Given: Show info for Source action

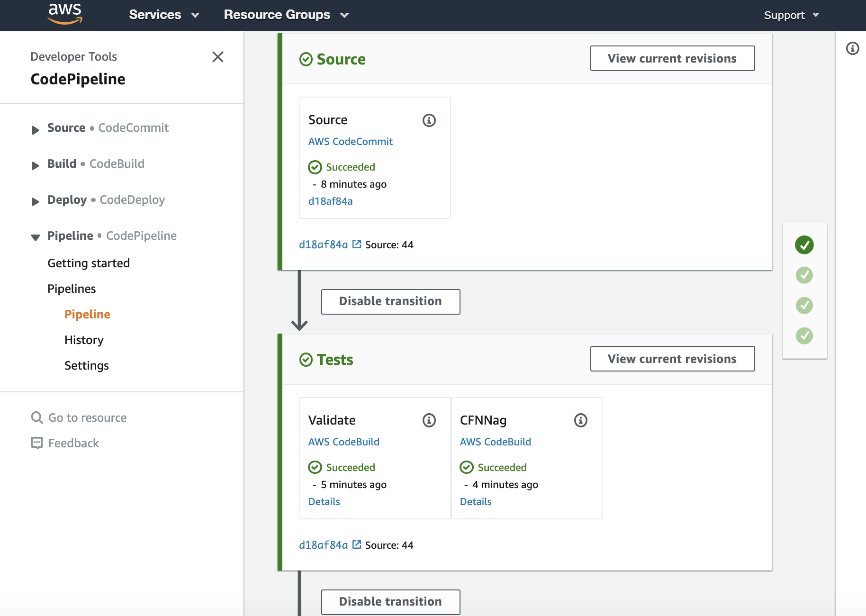Looking at the screenshot, I should [429, 120].
